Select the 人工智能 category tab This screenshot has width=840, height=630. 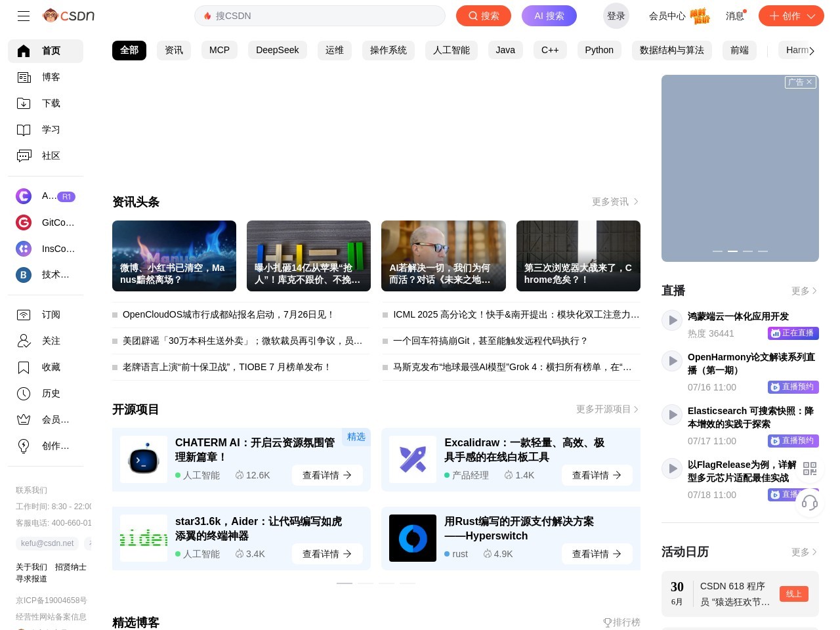click(x=451, y=50)
